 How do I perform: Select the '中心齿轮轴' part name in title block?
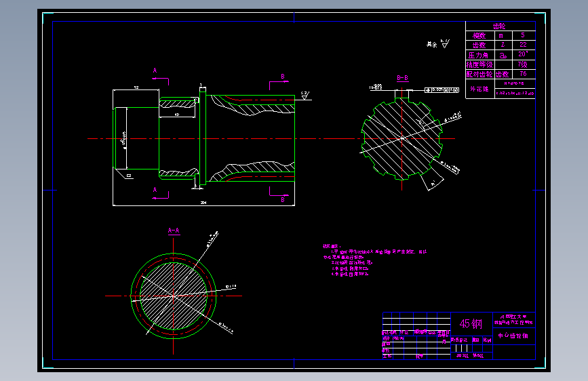[513, 336]
